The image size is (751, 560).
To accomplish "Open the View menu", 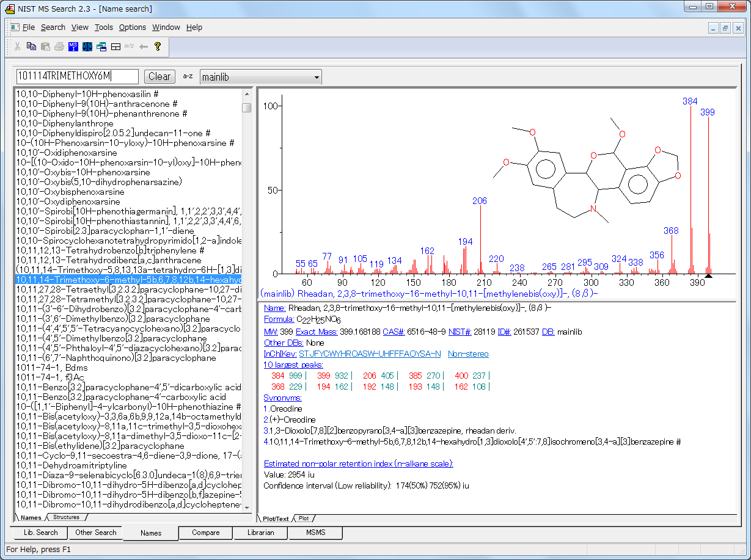I will 80,27.
